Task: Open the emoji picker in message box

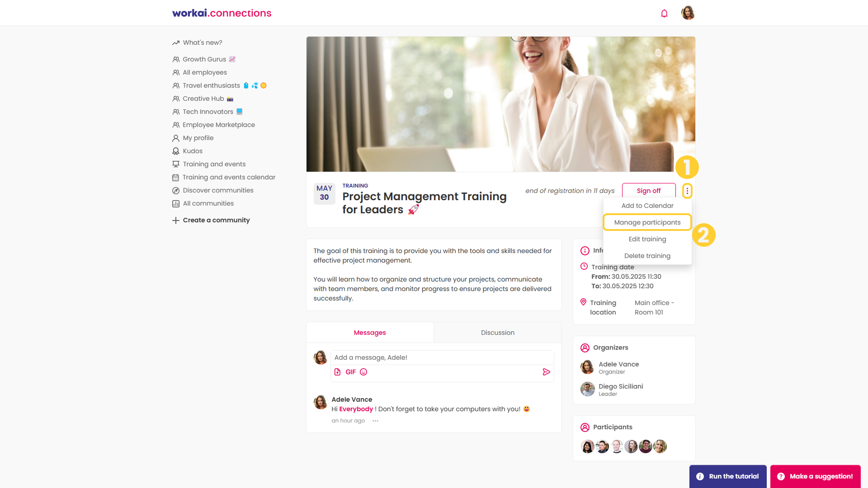Action: click(363, 372)
